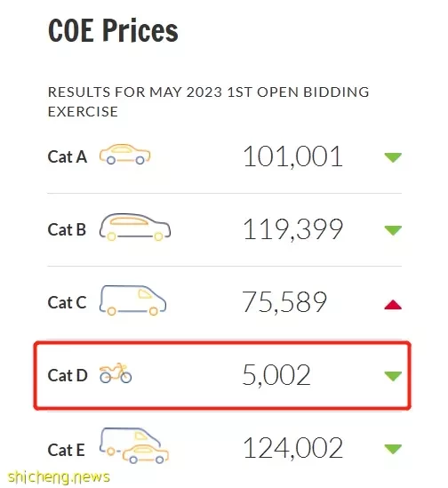This screenshot has width=448, height=488.
Task: Click the Cat C van icon
Action: pos(132,300)
